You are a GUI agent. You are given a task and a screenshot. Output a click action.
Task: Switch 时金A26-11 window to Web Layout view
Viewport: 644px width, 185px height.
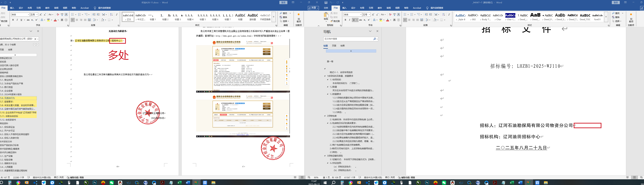pos(309,178)
